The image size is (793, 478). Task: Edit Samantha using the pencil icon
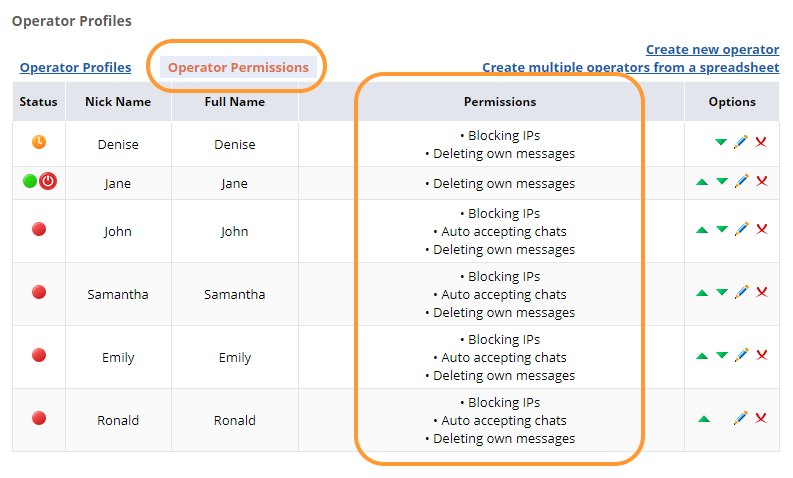click(741, 292)
